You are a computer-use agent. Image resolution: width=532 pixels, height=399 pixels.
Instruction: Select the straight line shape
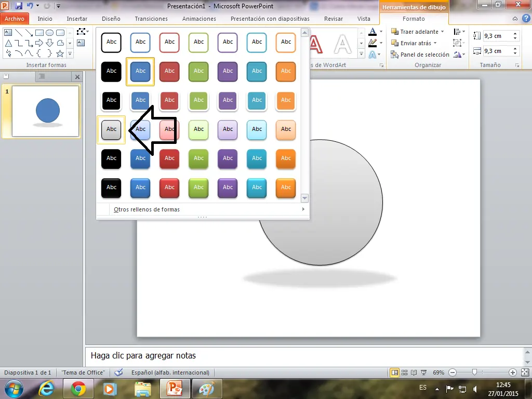pyautogui.click(x=19, y=33)
